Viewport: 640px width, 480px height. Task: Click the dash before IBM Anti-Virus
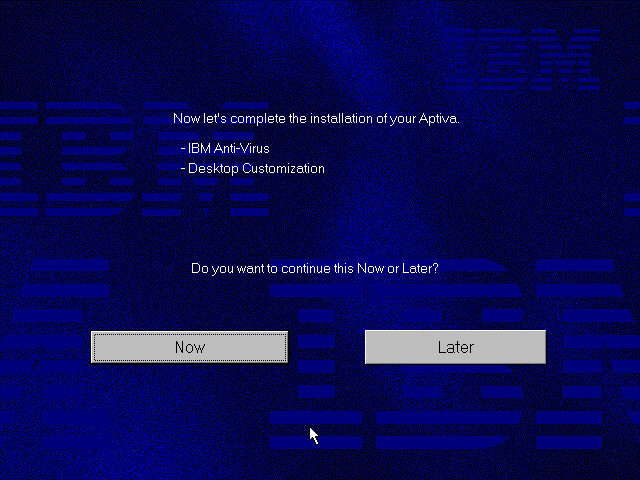point(183,148)
